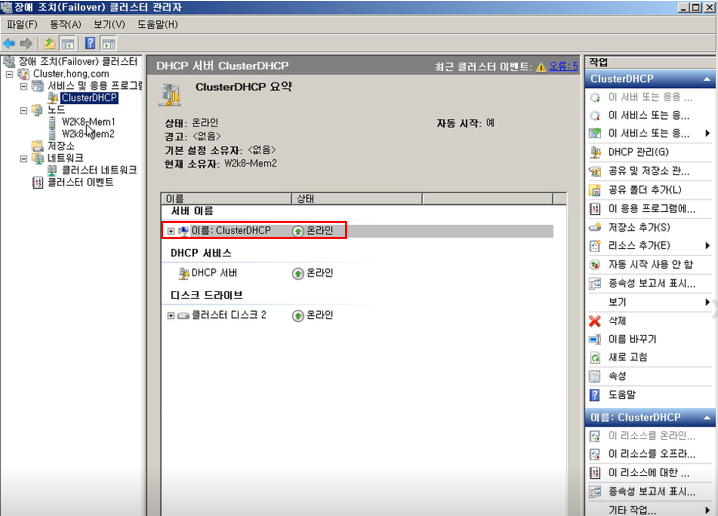Toggle the action pane toolbar icon

pyautogui.click(x=109, y=43)
